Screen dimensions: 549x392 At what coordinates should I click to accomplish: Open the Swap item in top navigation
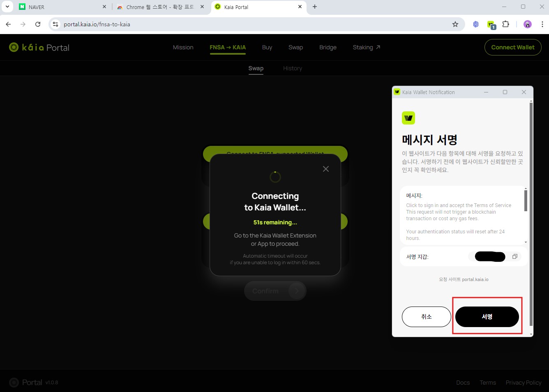tap(295, 47)
